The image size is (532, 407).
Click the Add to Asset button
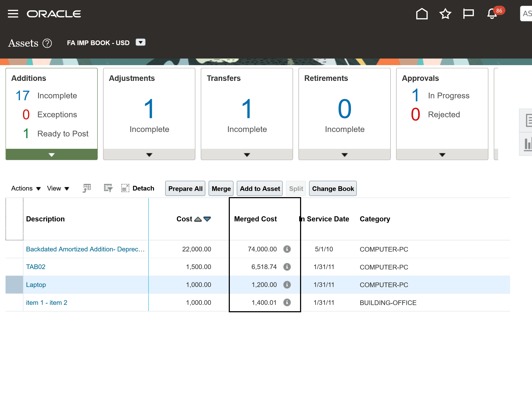pos(260,188)
